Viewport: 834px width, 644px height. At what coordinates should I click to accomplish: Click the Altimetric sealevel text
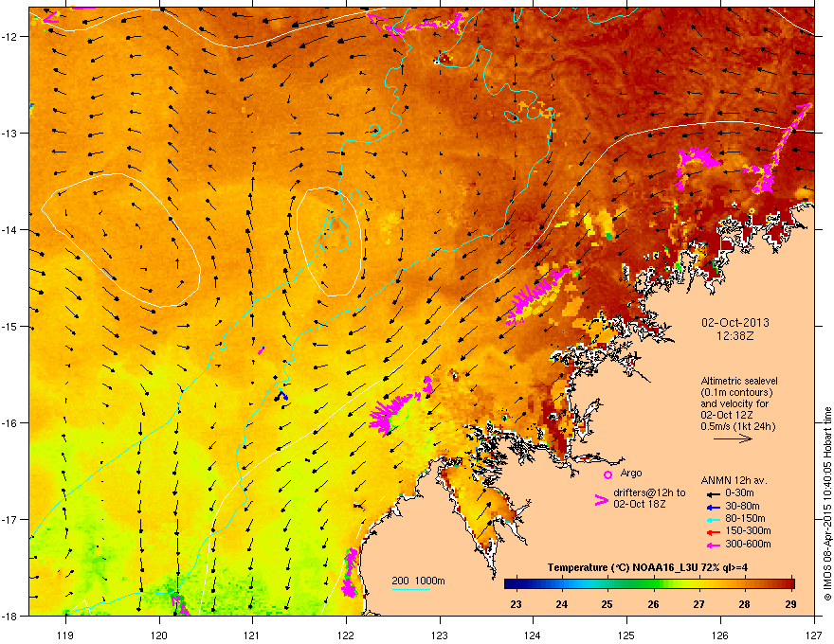coord(739,381)
